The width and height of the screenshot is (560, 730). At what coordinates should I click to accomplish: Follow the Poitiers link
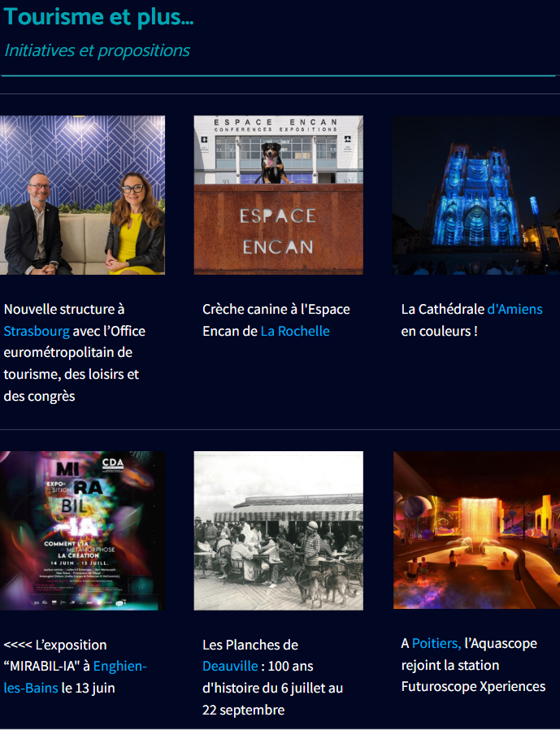point(436,643)
